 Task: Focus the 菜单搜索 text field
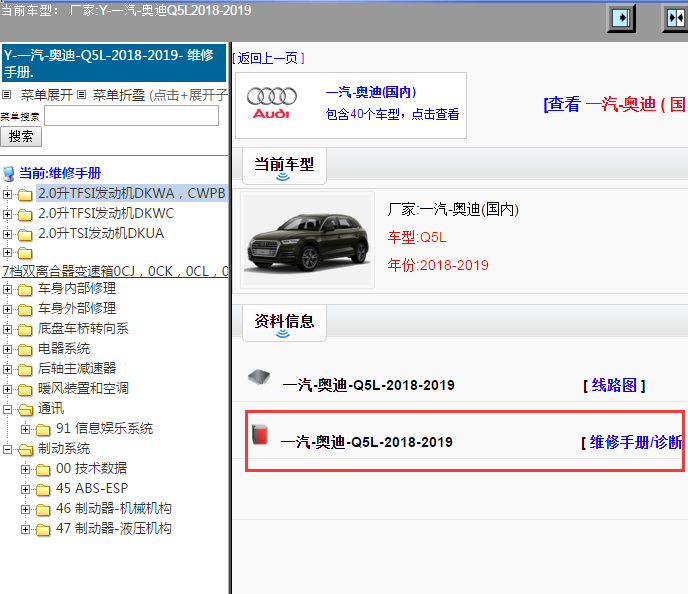[x=131, y=116]
